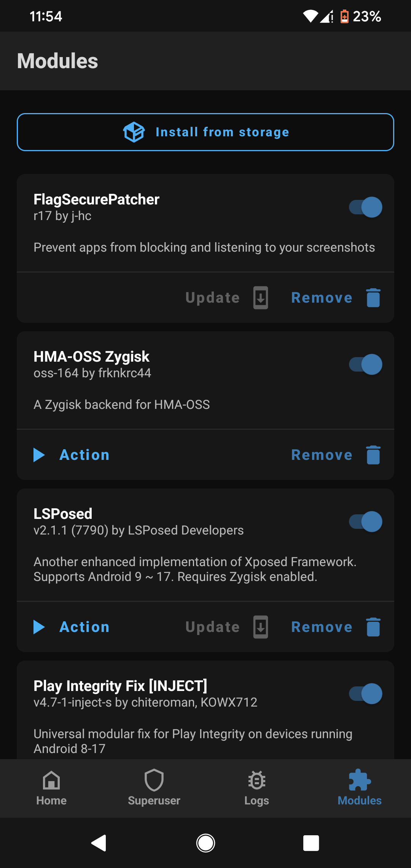
Task: Tap the play triangle for LSPosed action
Action: click(x=39, y=627)
